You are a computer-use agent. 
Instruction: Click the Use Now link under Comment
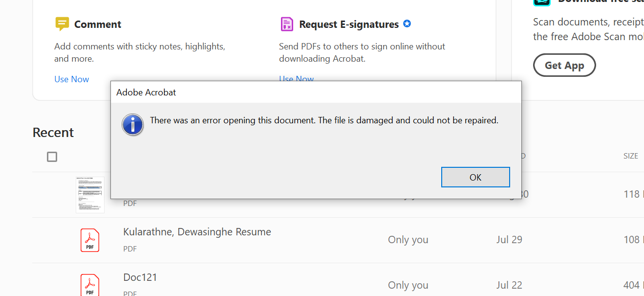(72, 79)
